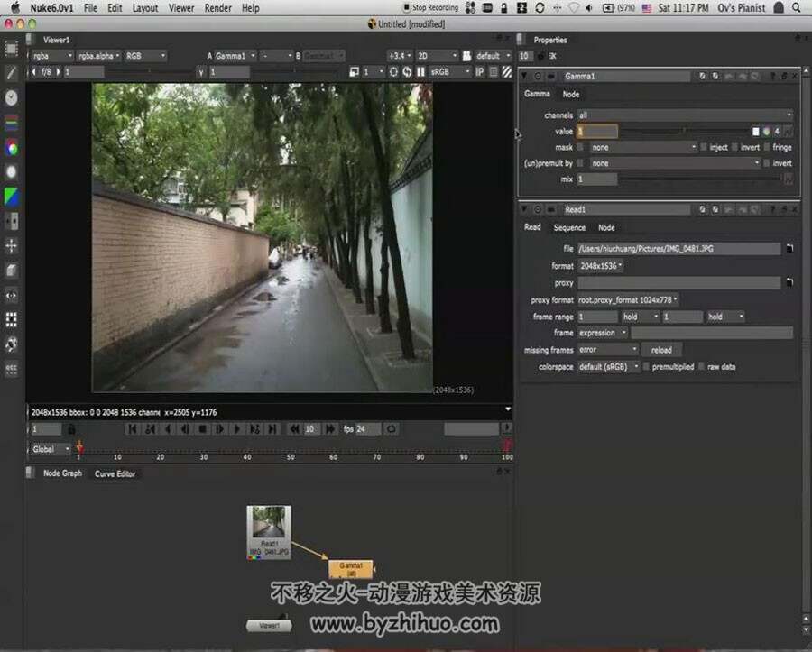Viewport: 812px width, 652px height.
Task: Click the Read1 reload button
Action: tap(661, 350)
